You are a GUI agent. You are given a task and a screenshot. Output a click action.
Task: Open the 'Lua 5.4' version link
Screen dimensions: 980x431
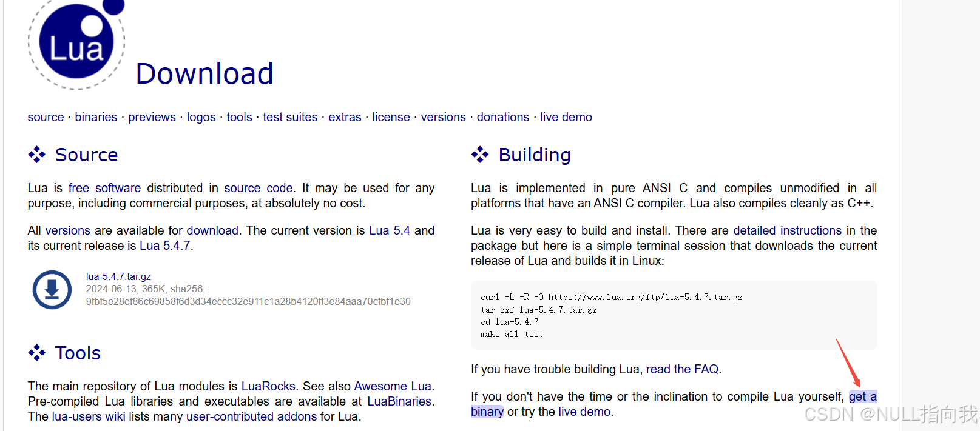(x=390, y=230)
